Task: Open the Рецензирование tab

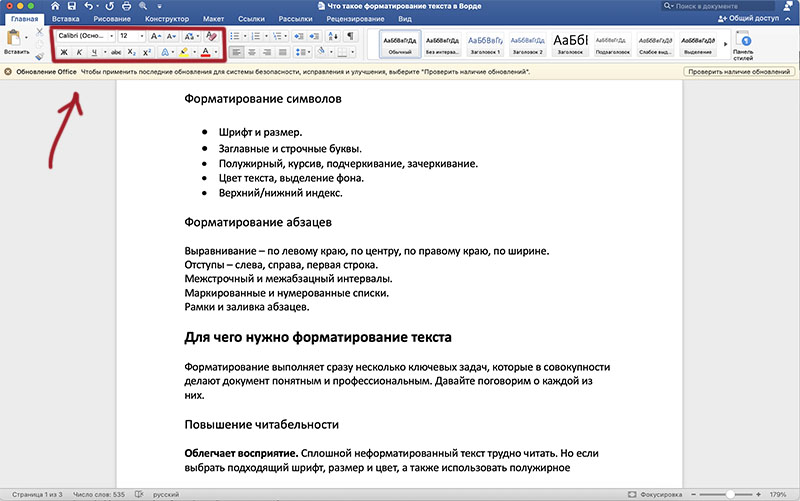Action: pos(355,19)
